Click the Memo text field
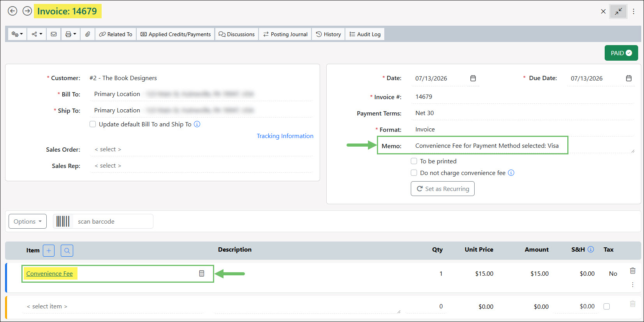The image size is (644, 322). pos(524,146)
